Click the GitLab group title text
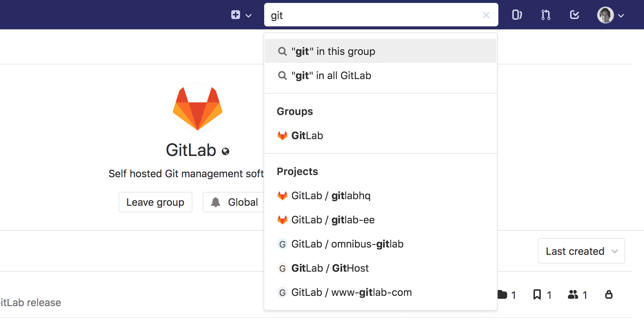Image resolution: width=644 pixels, height=327 pixels. (x=191, y=150)
